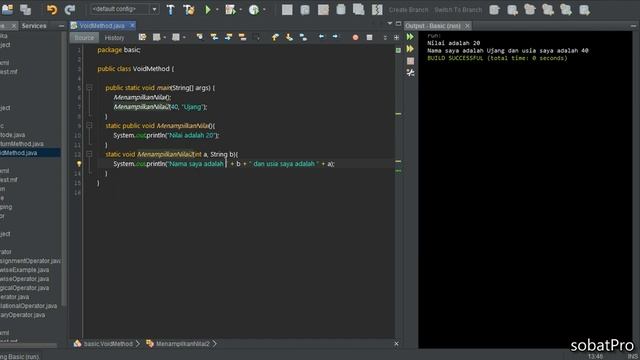The height and width of the screenshot is (360, 640).
Task: Open the Debug Project dropdown arrow
Action: click(240, 9)
